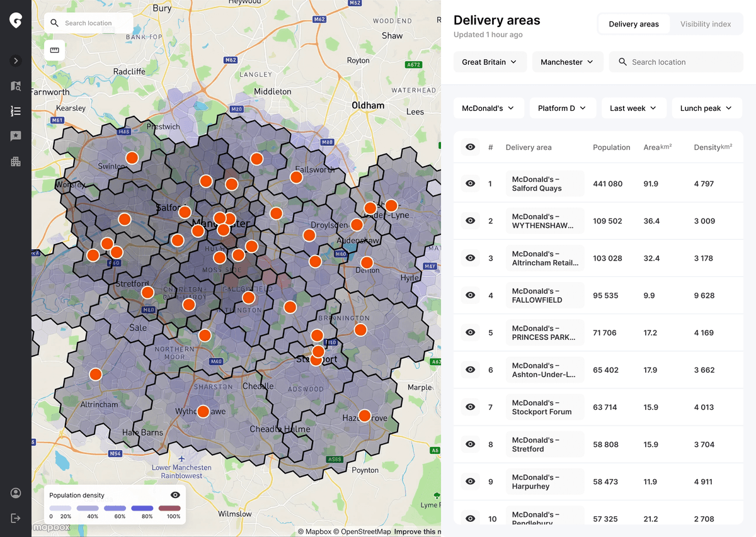Open your account profile icon
Viewport: 756px width, 537px height.
pos(15,493)
